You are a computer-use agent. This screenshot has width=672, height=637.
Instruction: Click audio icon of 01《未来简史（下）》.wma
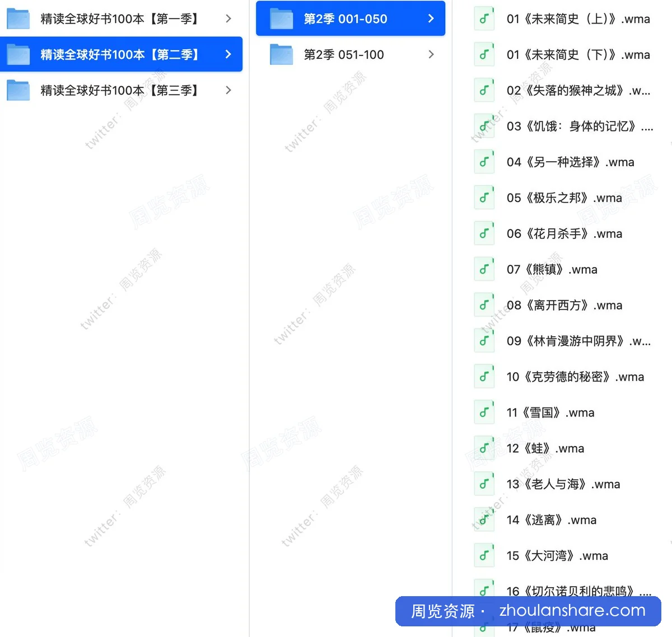pyautogui.click(x=484, y=54)
